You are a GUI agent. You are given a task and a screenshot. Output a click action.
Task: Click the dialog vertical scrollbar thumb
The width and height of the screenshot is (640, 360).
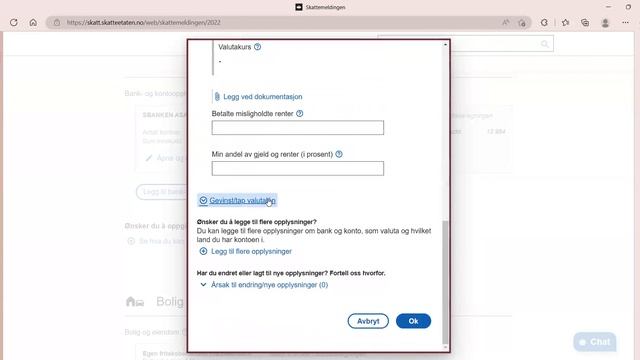445,282
